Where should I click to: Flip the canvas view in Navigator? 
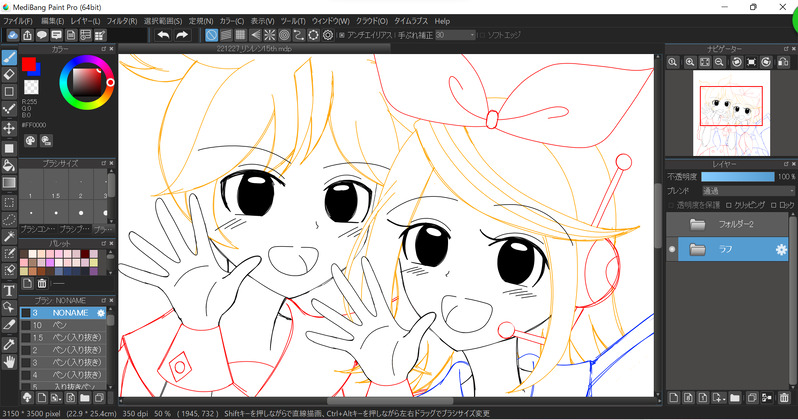784,62
